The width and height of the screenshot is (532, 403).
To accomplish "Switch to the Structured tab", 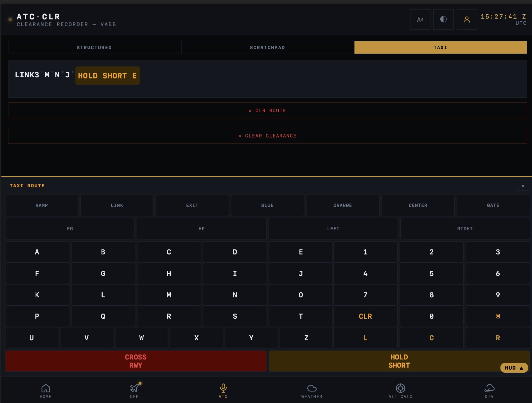I will point(94,48).
